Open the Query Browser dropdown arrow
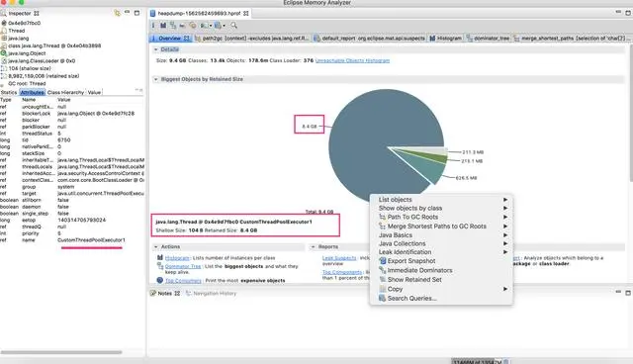Image resolution: width=633 pixels, height=364 pixels. pyautogui.click(x=225, y=26)
